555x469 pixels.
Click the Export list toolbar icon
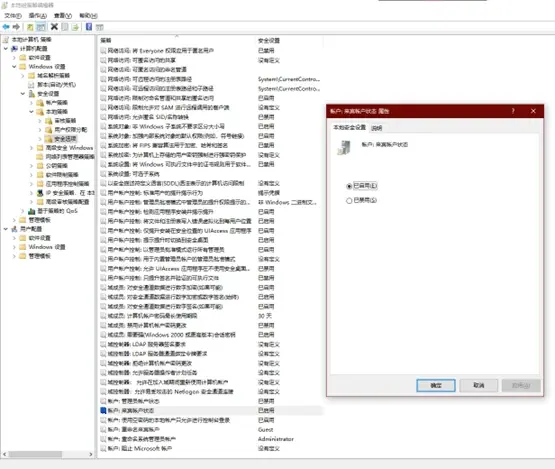coord(75,27)
